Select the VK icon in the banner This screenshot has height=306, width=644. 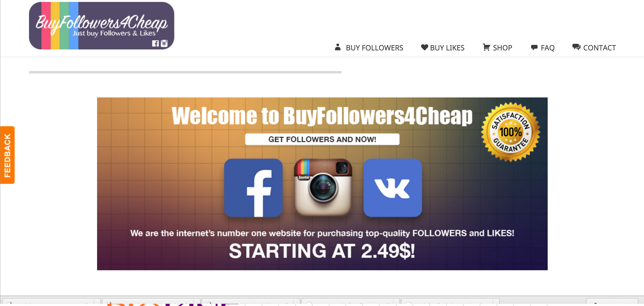click(393, 187)
